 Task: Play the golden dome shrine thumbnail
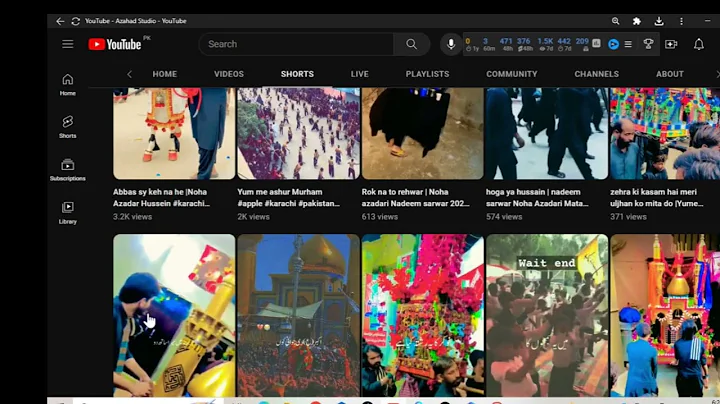point(298,315)
